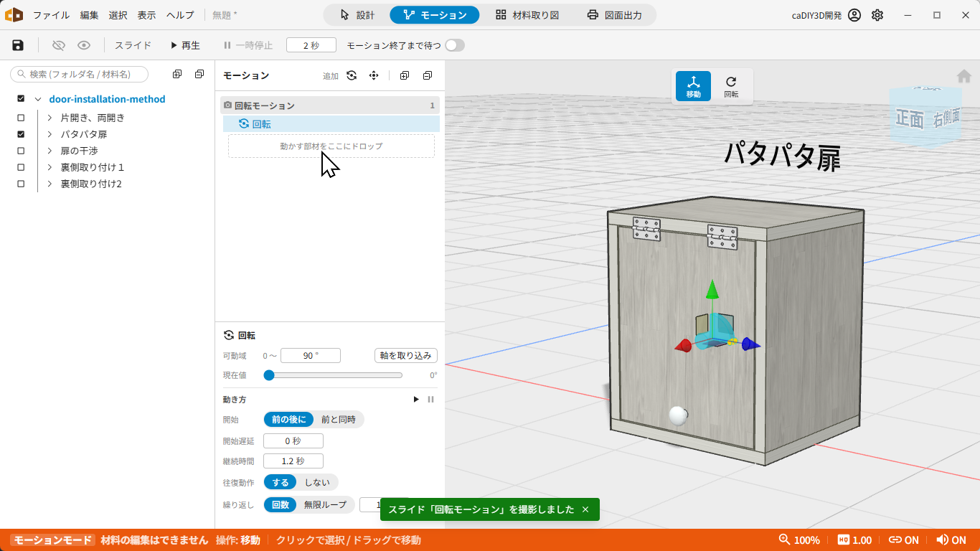Check the 片開き、両開き checkbox
Image resolution: width=980 pixels, height=551 pixels.
click(x=21, y=118)
